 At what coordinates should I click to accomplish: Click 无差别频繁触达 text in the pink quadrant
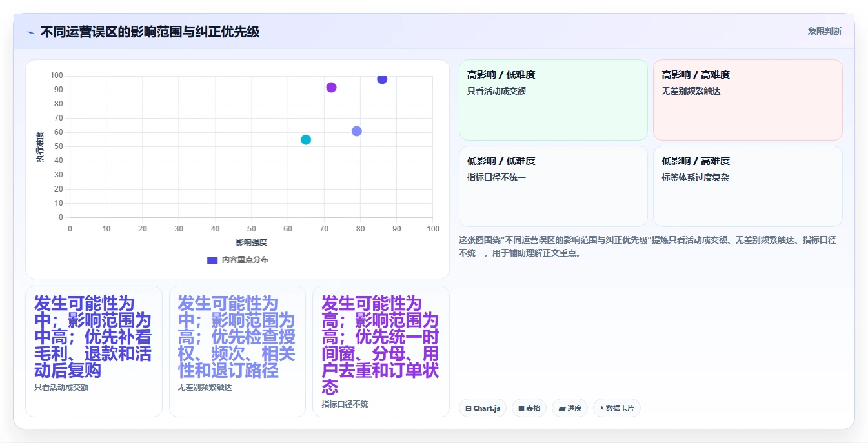click(691, 91)
